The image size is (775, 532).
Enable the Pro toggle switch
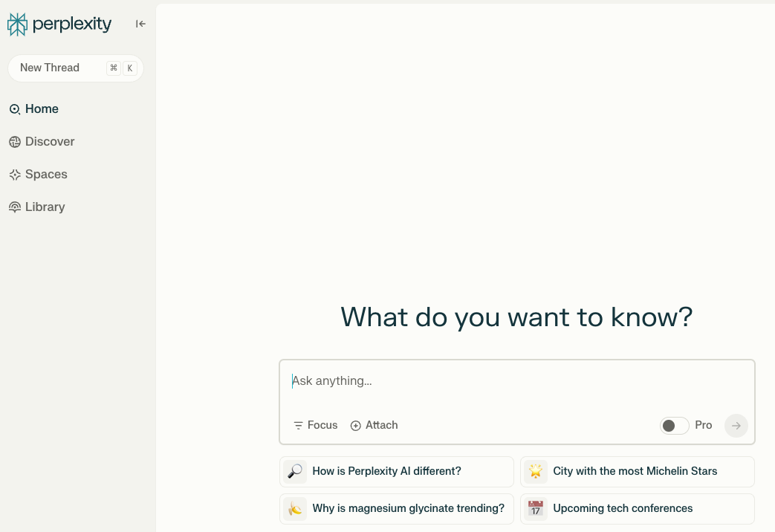click(x=674, y=426)
